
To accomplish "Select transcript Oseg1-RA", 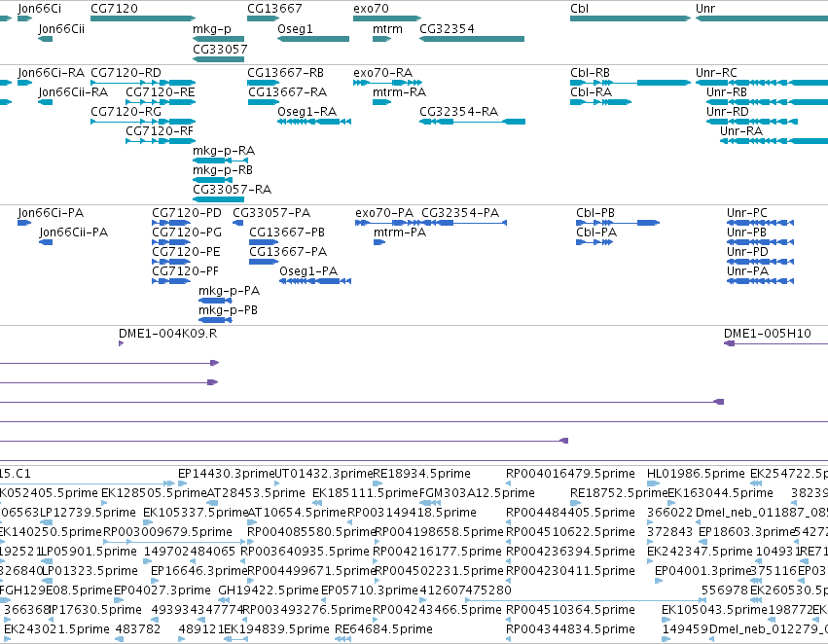I will coord(306,112).
